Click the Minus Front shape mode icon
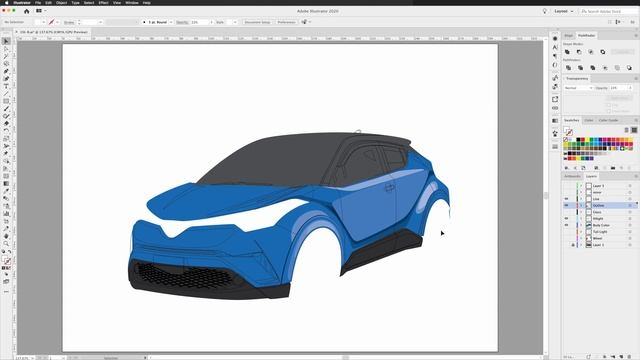 pos(579,52)
